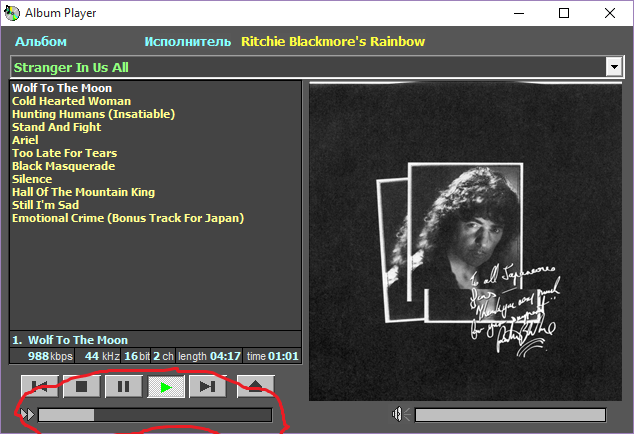Viewport: 634px width, 434px height.
Task: Click the length 04:17 field
Action: pyautogui.click(x=209, y=356)
